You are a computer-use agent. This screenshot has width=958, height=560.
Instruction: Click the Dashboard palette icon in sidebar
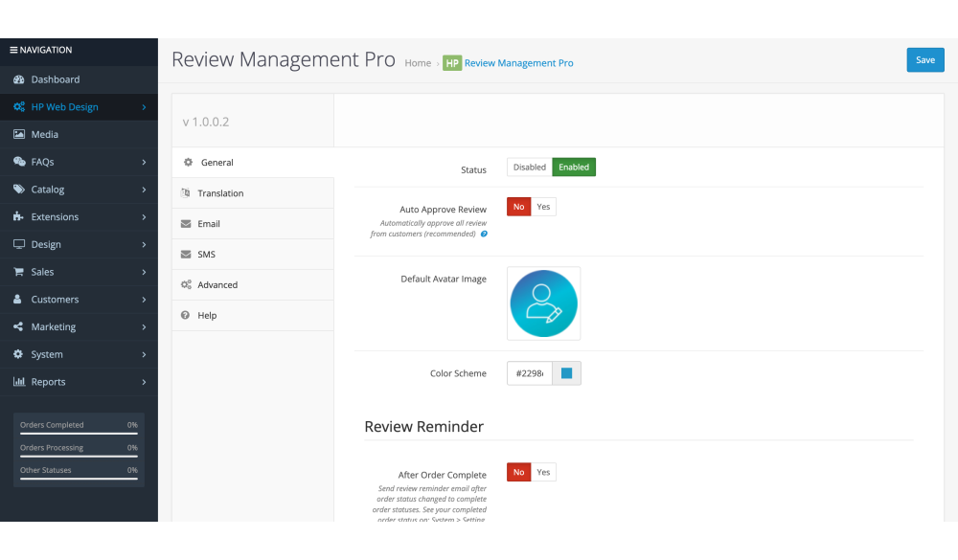coord(19,79)
